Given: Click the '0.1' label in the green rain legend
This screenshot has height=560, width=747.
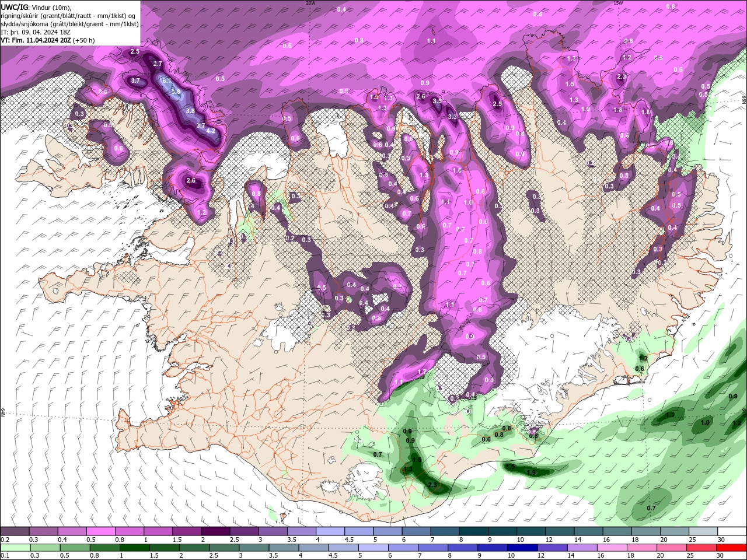Looking at the screenshot, I should (5, 555).
